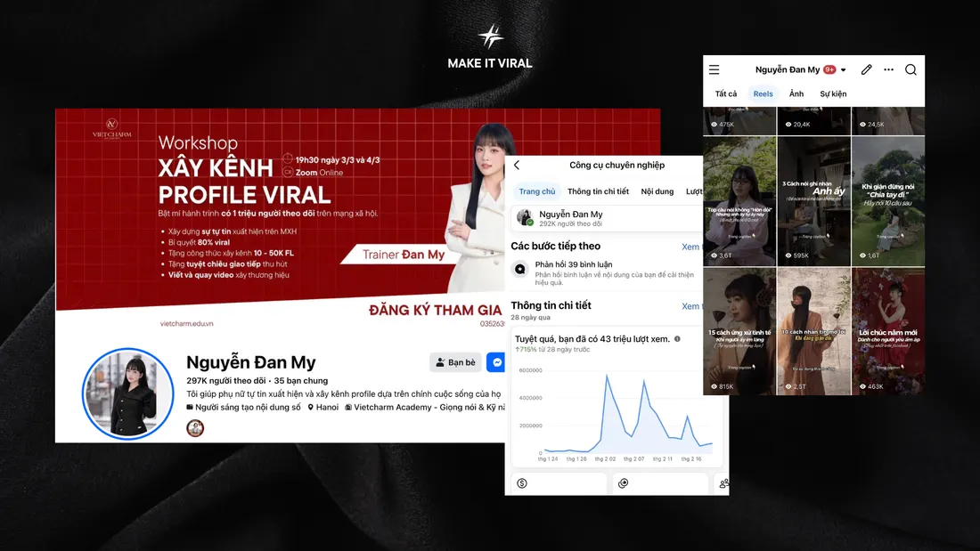Open the reel with 3,6T views
Image resolution: width=980 pixels, height=551 pixels.
pyautogui.click(x=739, y=202)
